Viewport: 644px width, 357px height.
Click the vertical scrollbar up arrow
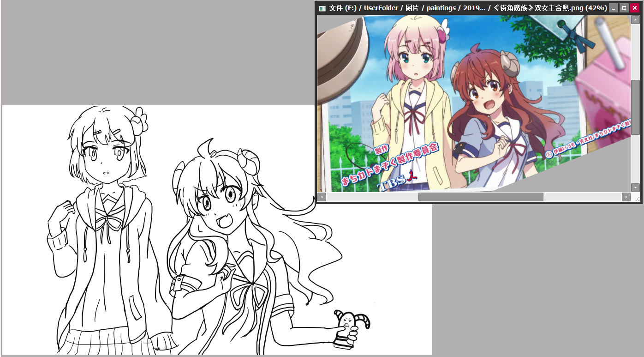[636, 19]
